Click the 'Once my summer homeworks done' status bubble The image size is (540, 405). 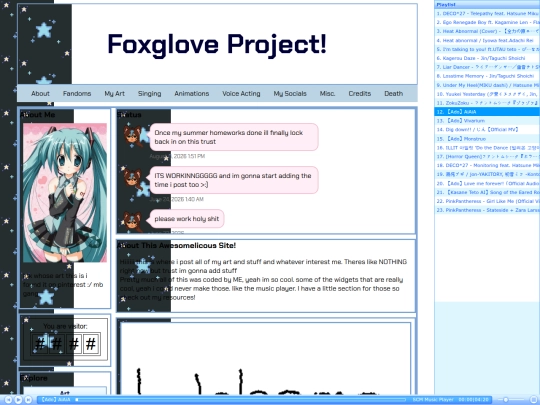[234, 137]
